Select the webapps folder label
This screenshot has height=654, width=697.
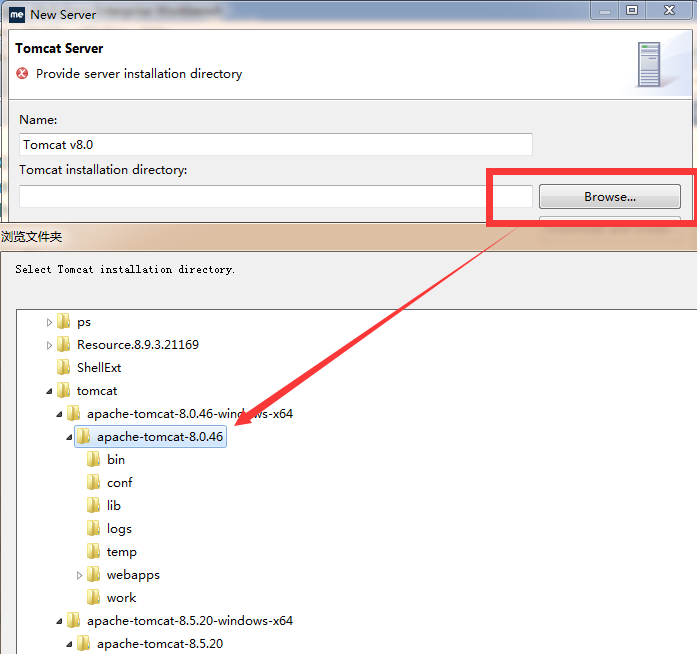coord(133,575)
